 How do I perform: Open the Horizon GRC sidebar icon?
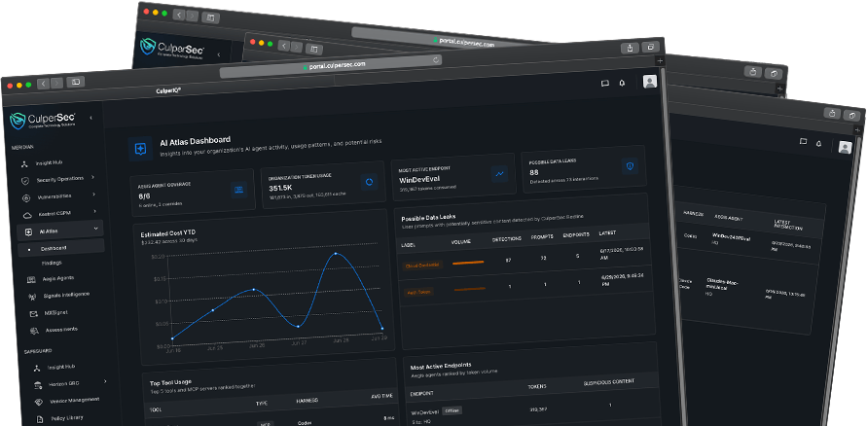(x=38, y=384)
